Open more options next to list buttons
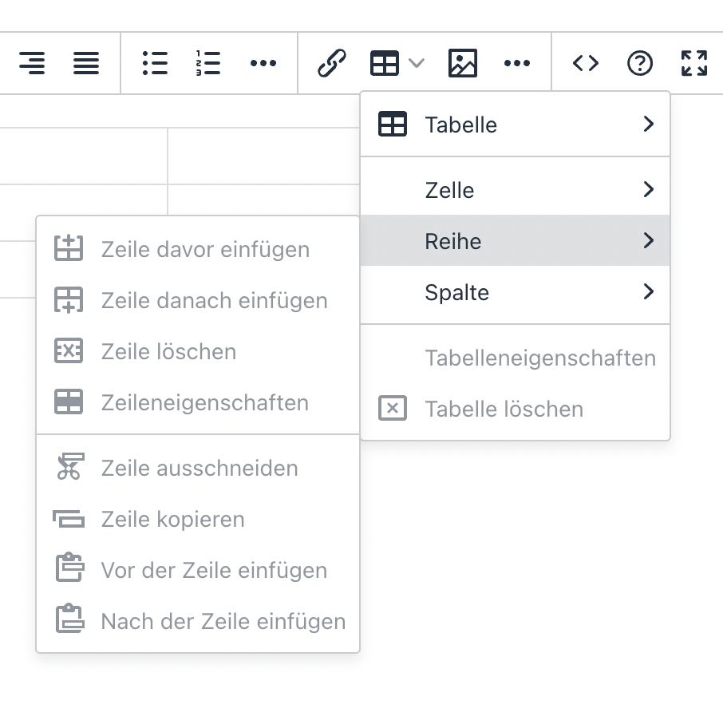This screenshot has width=723, height=728. 263,63
